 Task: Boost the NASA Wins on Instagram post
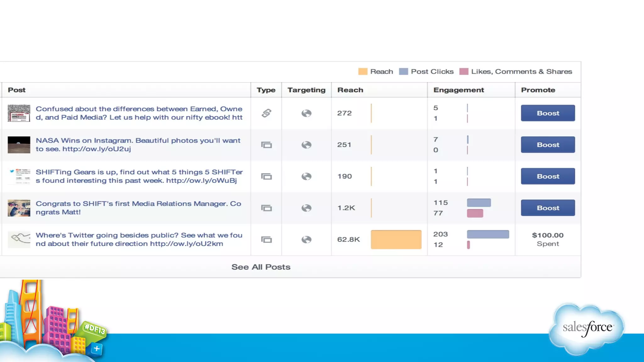click(x=548, y=145)
